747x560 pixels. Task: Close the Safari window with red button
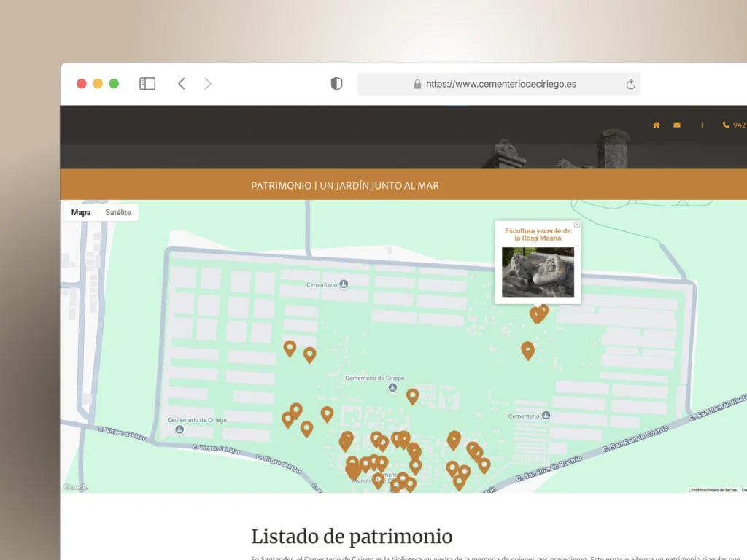click(x=82, y=84)
